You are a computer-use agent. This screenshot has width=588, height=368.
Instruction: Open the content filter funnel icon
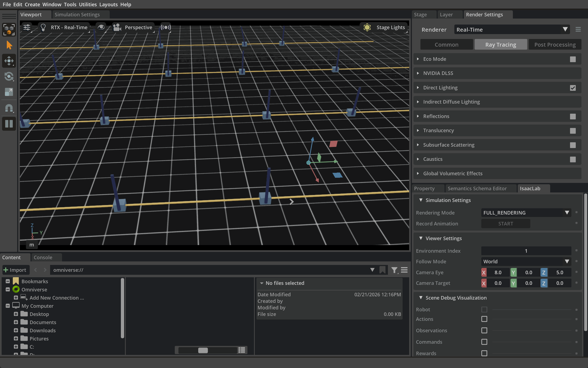(x=394, y=270)
